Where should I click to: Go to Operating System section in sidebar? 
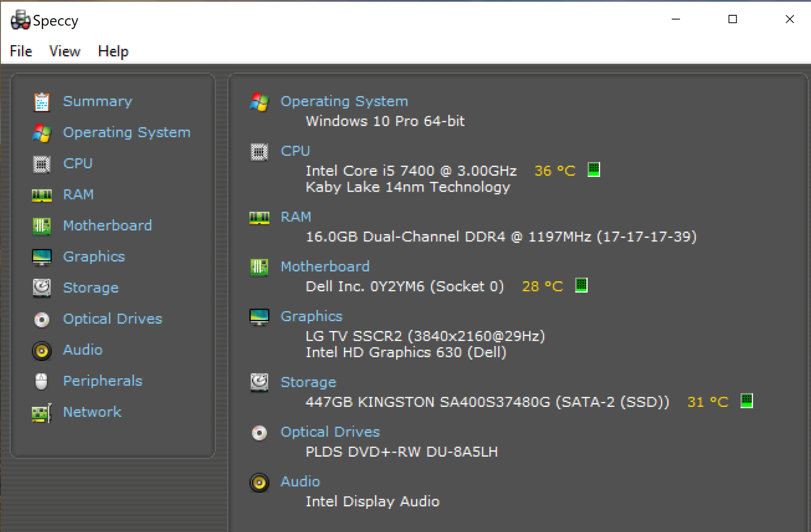point(127,133)
